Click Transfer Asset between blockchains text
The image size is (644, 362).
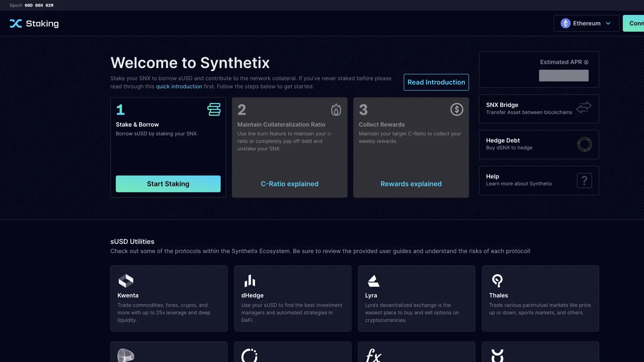[529, 112]
